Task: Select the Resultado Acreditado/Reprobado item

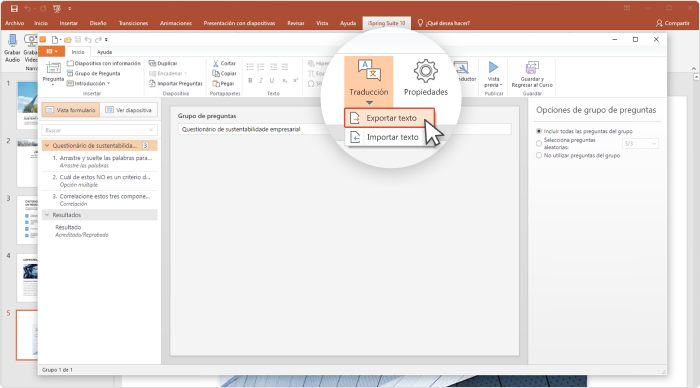Action: coord(100,231)
